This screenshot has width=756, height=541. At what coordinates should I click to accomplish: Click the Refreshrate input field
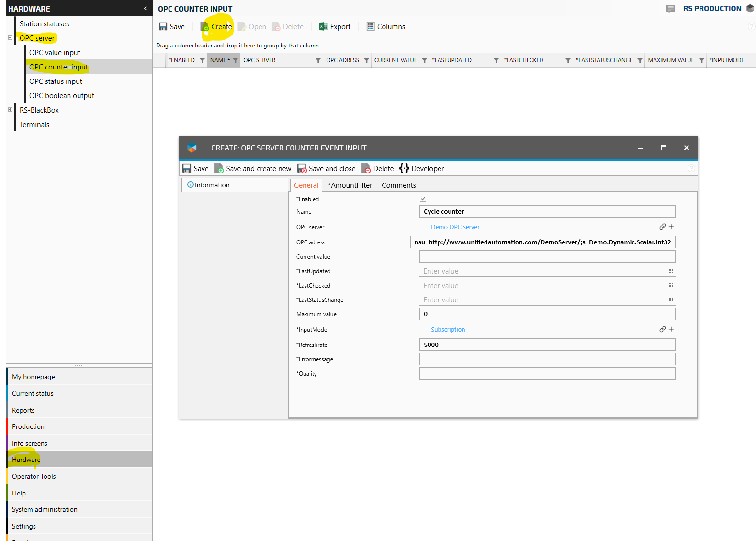(x=547, y=345)
